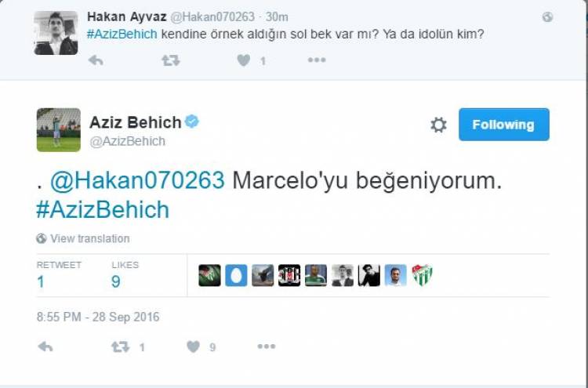Retweet Hakan Ayvaz's question tweet
This screenshot has height=388, width=588.
tap(170, 60)
